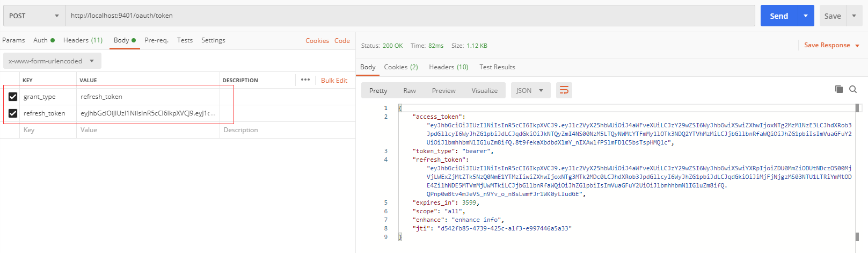Open the POST method dropdown
This screenshot has width=868, height=253.
click(34, 16)
